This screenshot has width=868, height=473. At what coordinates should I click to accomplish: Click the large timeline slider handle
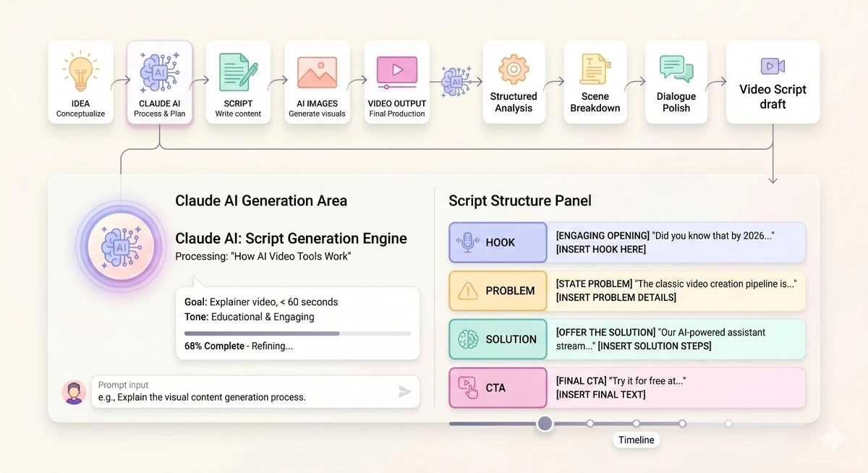point(545,423)
